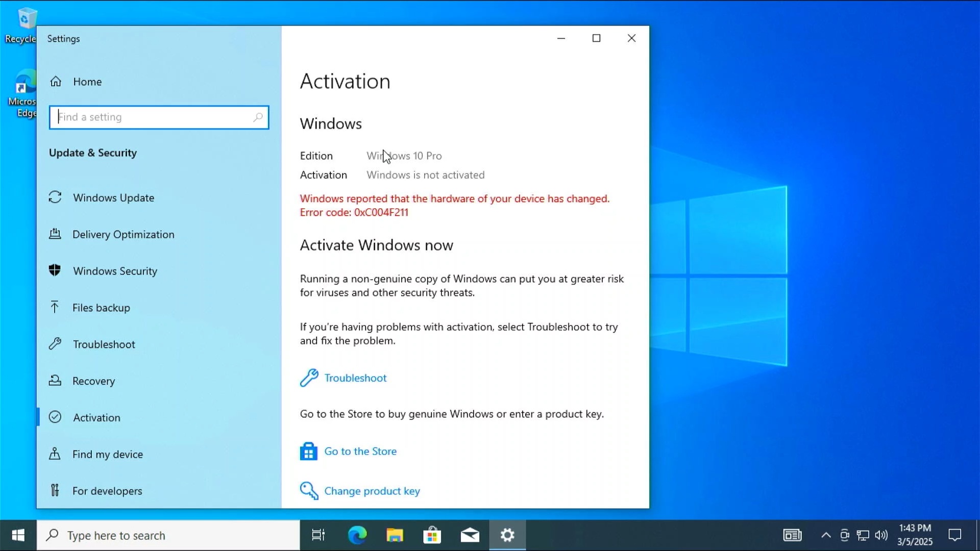The image size is (980, 551).
Task: Show hidden icons in system tray
Action: click(826, 535)
